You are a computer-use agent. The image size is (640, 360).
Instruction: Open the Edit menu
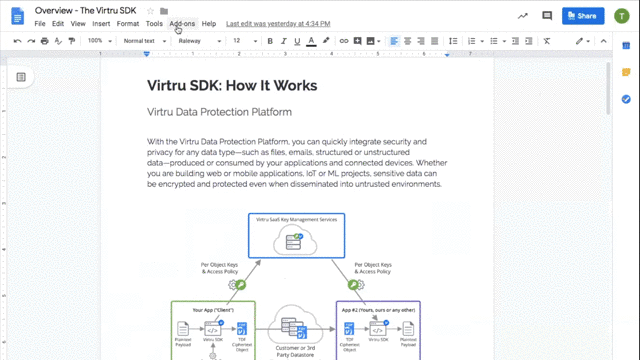(x=58, y=24)
